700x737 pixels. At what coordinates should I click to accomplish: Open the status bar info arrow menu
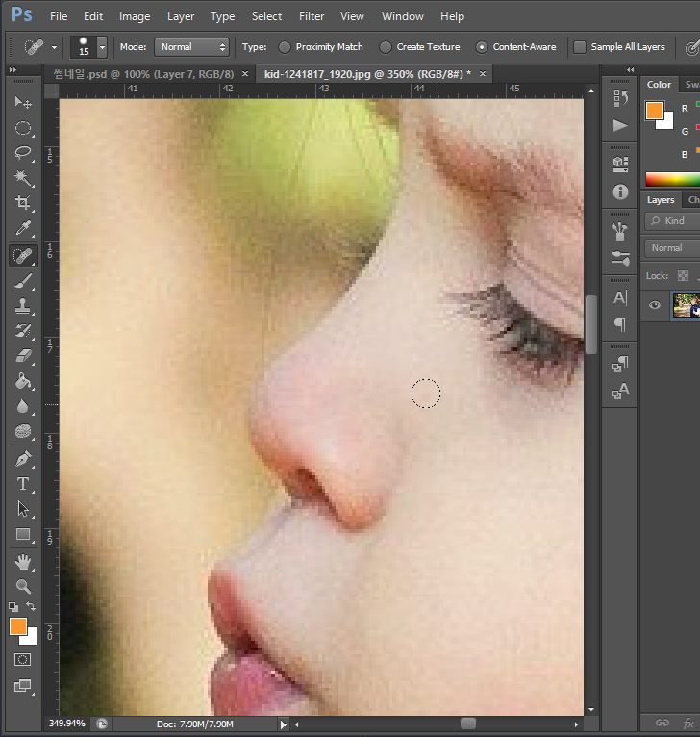point(283,724)
